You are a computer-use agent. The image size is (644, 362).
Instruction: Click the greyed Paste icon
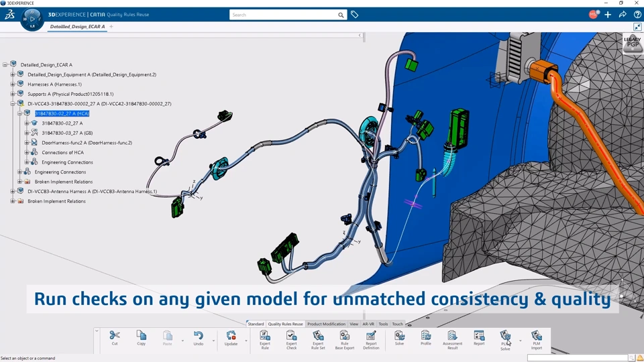pyautogui.click(x=167, y=336)
